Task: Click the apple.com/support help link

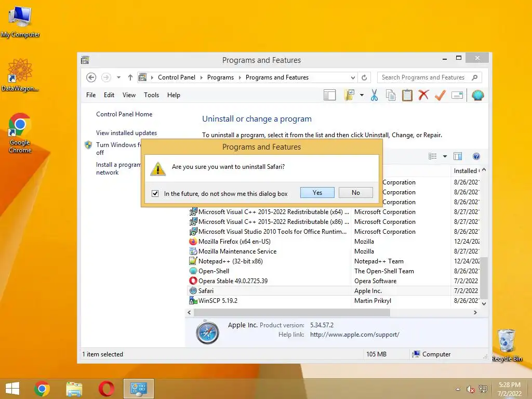Action: coord(354,335)
